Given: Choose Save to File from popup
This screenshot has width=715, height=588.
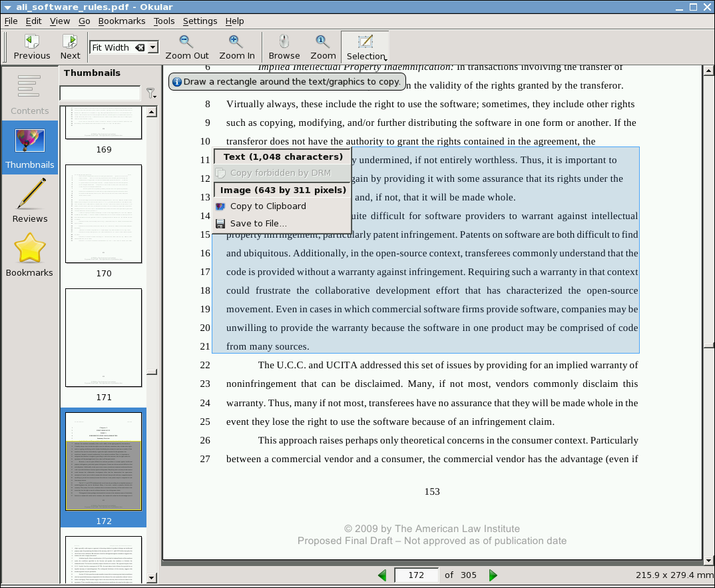Looking at the screenshot, I should [258, 224].
